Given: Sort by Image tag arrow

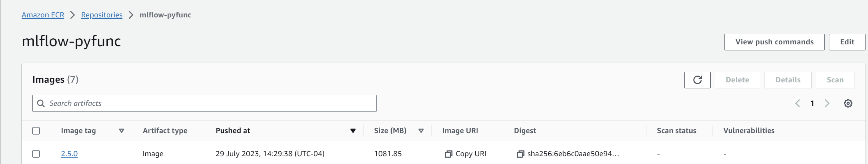Looking at the screenshot, I should tap(122, 131).
